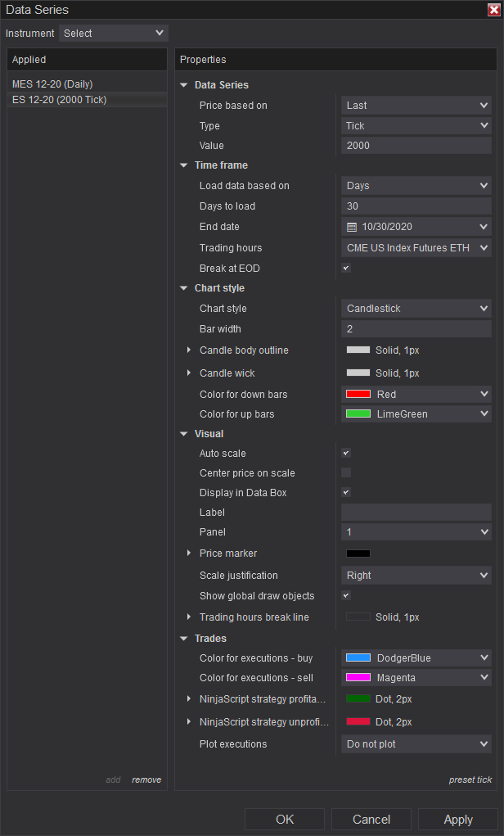Click the preset tick link
The height and width of the screenshot is (836, 504).
coord(470,780)
